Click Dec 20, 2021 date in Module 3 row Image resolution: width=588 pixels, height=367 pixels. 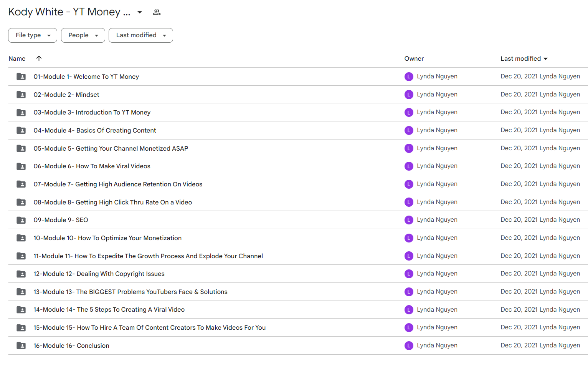pyautogui.click(x=519, y=112)
